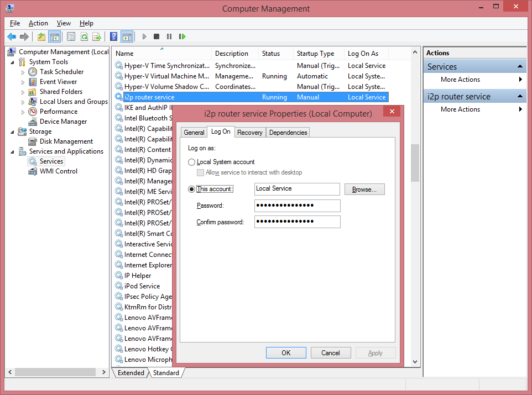Check Allow service to interact with desktop
532x395 pixels.
point(201,172)
